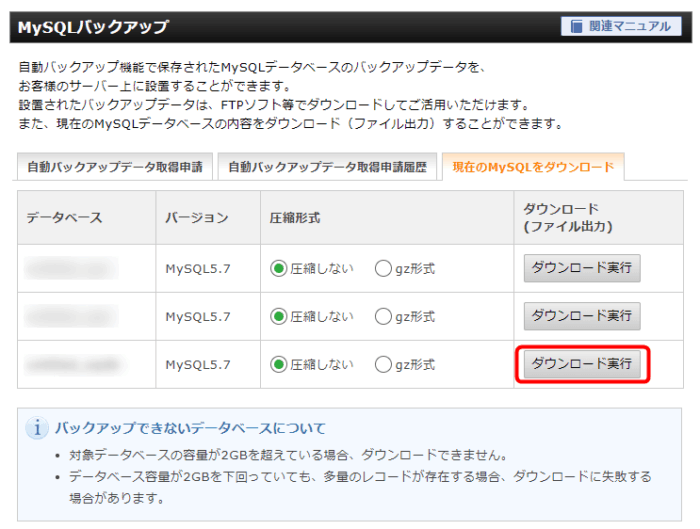
Task: Switch to 自動バックアップデータ取得申請 tab
Action: [115, 167]
